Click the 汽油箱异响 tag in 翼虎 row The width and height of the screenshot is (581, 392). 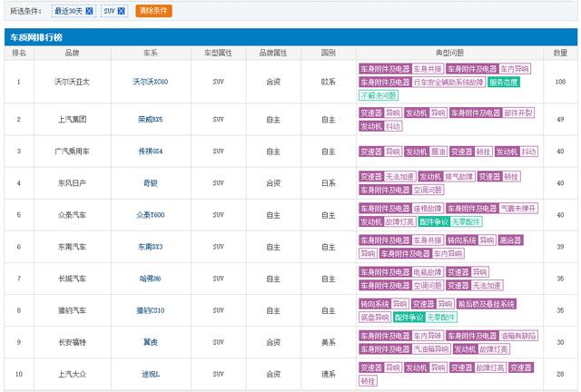pyautogui.click(x=431, y=349)
